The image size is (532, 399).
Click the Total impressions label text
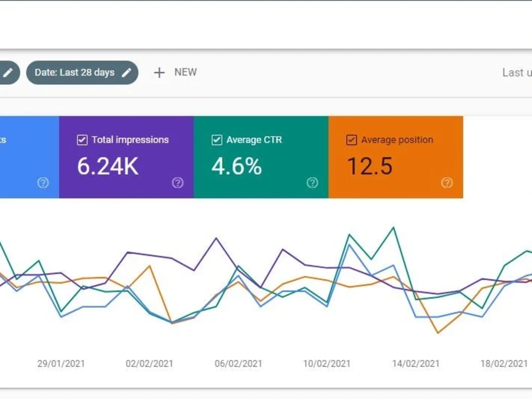click(130, 140)
